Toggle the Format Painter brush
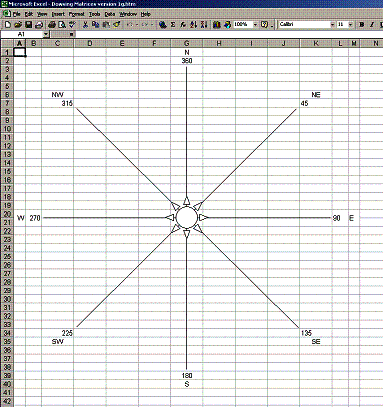The height and width of the screenshot is (407, 383). (117, 24)
